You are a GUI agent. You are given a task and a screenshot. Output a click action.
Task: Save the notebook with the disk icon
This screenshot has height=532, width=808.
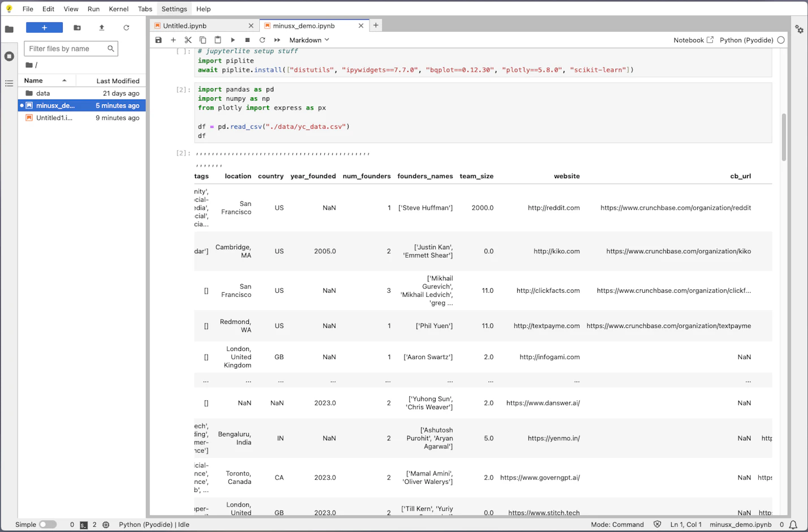(x=158, y=40)
